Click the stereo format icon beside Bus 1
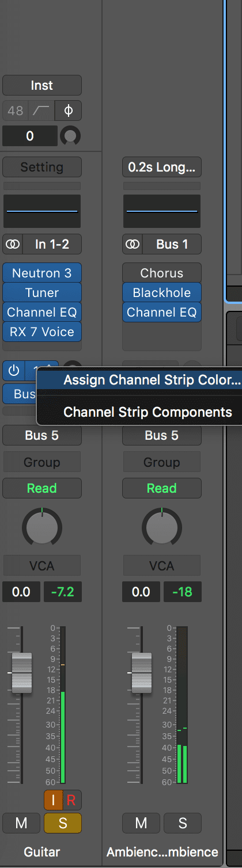The width and height of the screenshot is (242, 868). click(x=133, y=244)
